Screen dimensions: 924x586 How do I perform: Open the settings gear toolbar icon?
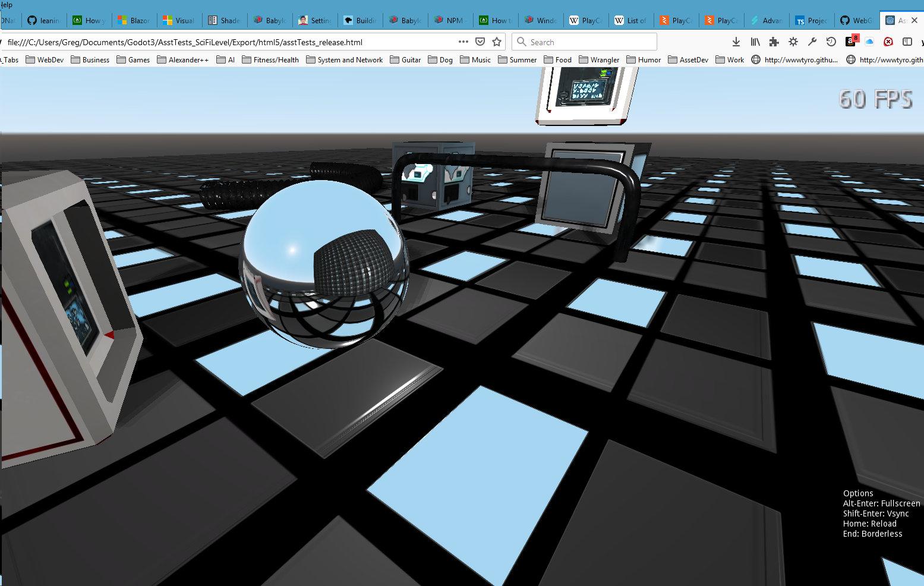pos(793,42)
